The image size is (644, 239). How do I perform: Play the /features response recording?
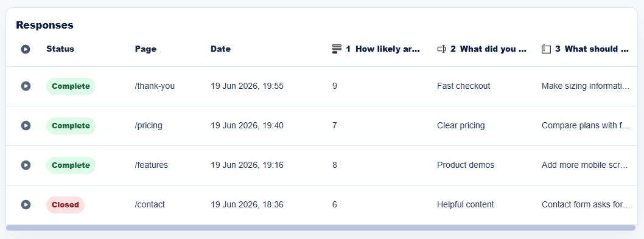[x=26, y=165]
